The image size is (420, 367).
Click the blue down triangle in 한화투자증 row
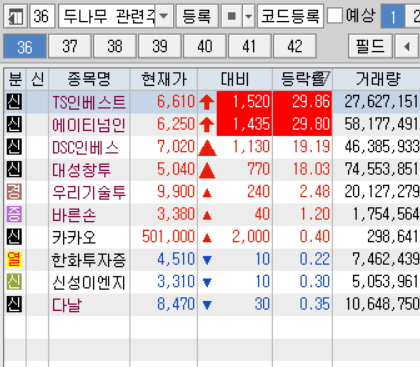click(x=207, y=260)
